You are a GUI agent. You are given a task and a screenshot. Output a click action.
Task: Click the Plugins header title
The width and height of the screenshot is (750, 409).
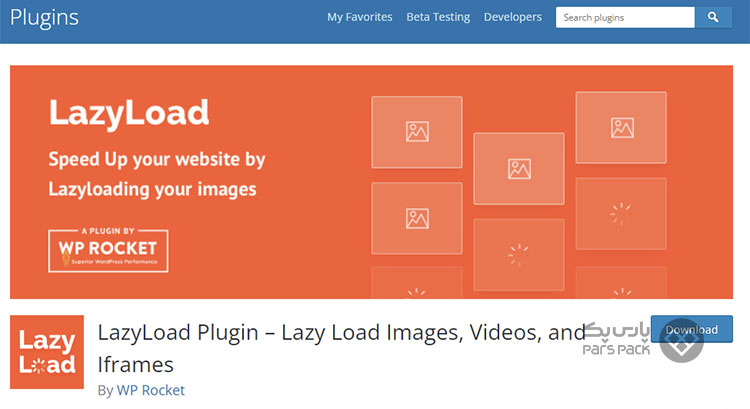tap(44, 18)
